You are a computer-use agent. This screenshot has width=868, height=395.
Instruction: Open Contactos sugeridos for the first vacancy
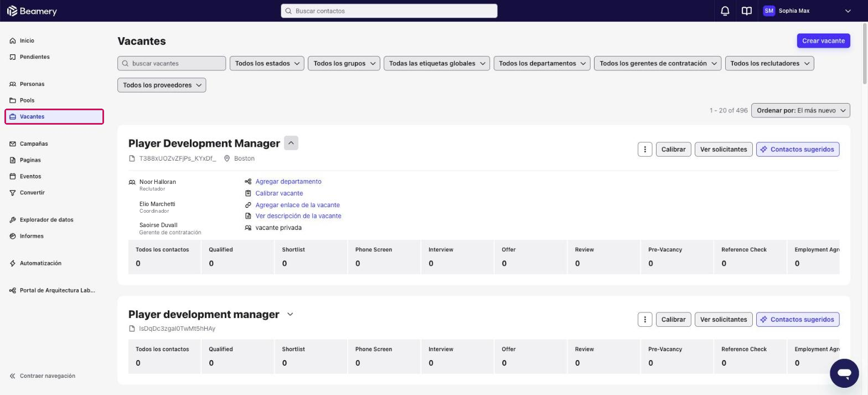(x=798, y=150)
